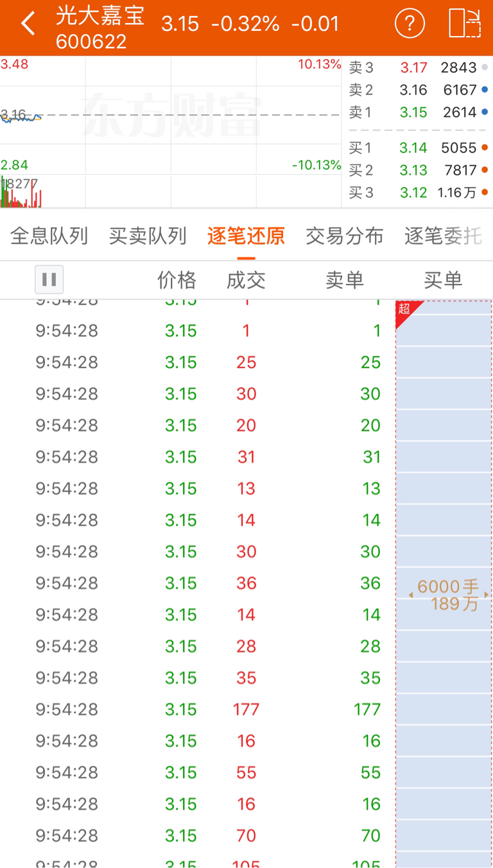
Task: Tap the intraday price chart
Action: point(171,115)
